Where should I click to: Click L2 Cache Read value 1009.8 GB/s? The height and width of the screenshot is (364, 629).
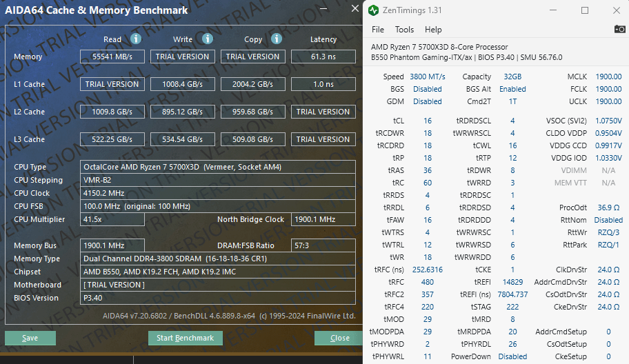(x=112, y=112)
